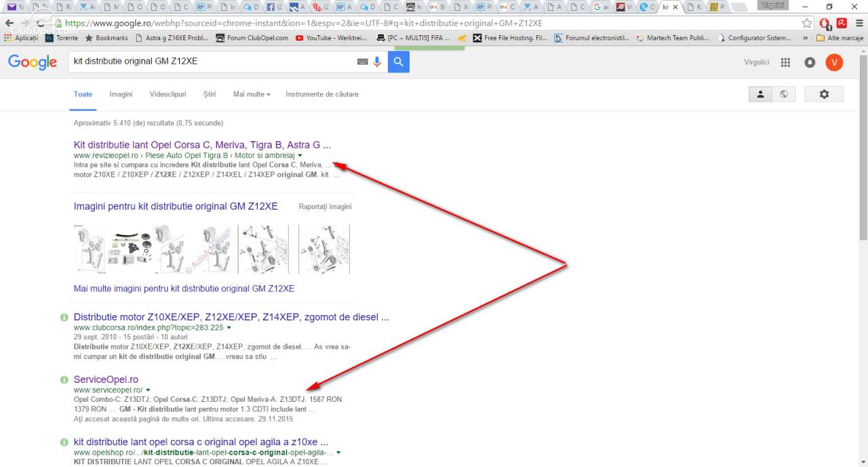Click green info icon beside ServiceOpel.ro
Image resolution: width=868 pixels, height=467 pixels.
coord(64,379)
